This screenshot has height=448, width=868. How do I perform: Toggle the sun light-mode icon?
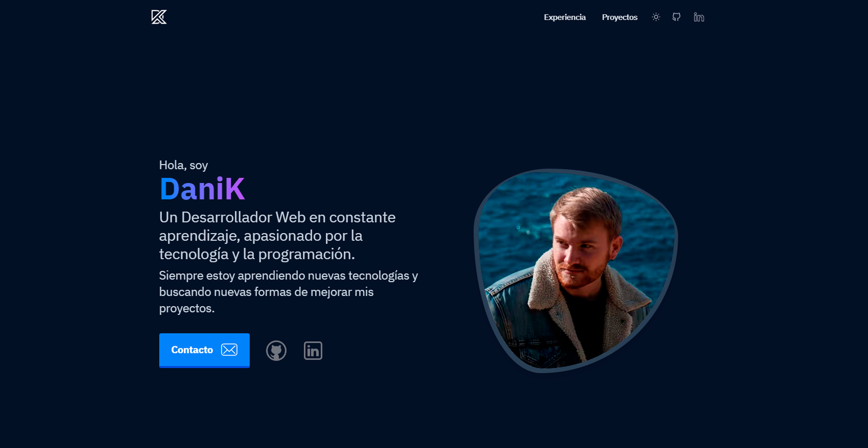pos(655,17)
